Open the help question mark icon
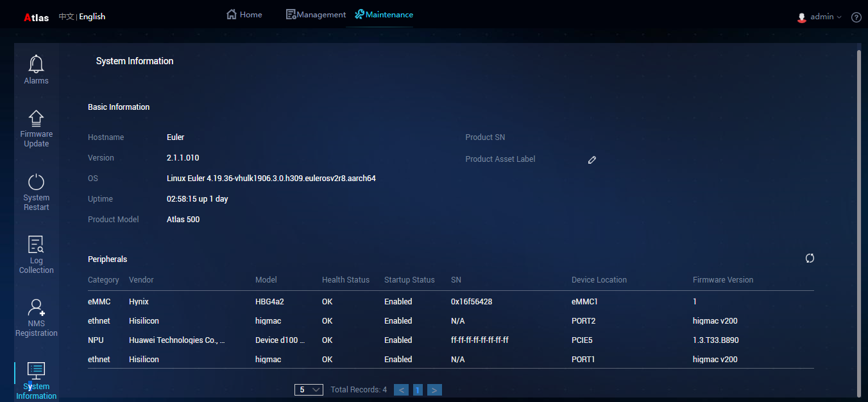The height and width of the screenshot is (402, 868). [856, 17]
